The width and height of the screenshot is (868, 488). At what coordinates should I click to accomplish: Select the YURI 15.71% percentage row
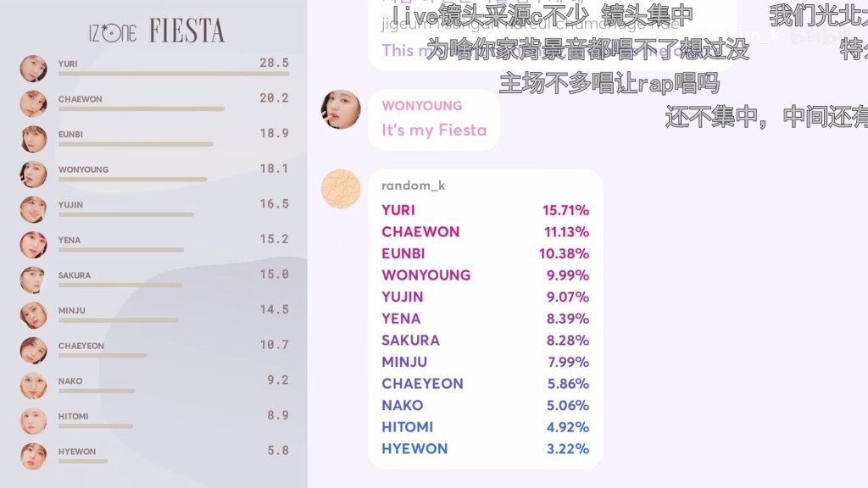pyautogui.click(x=485, y=210)
